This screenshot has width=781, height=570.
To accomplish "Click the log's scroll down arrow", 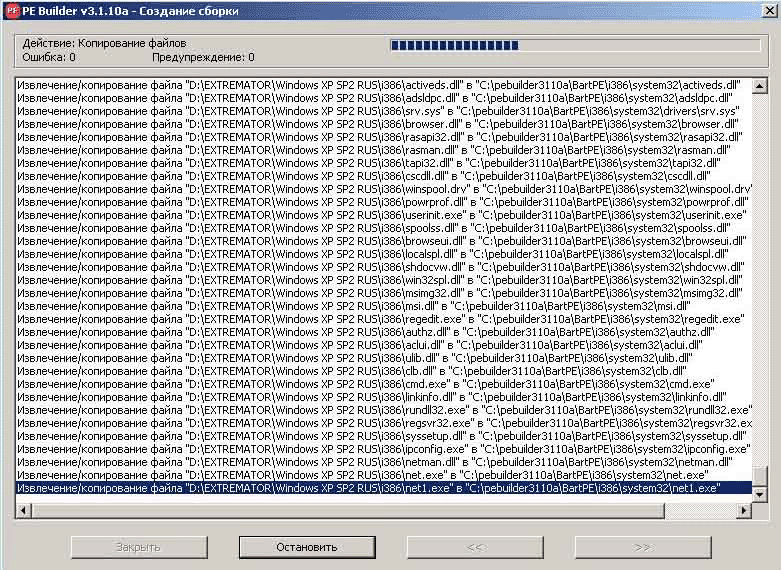I will [x=759, y=494].
